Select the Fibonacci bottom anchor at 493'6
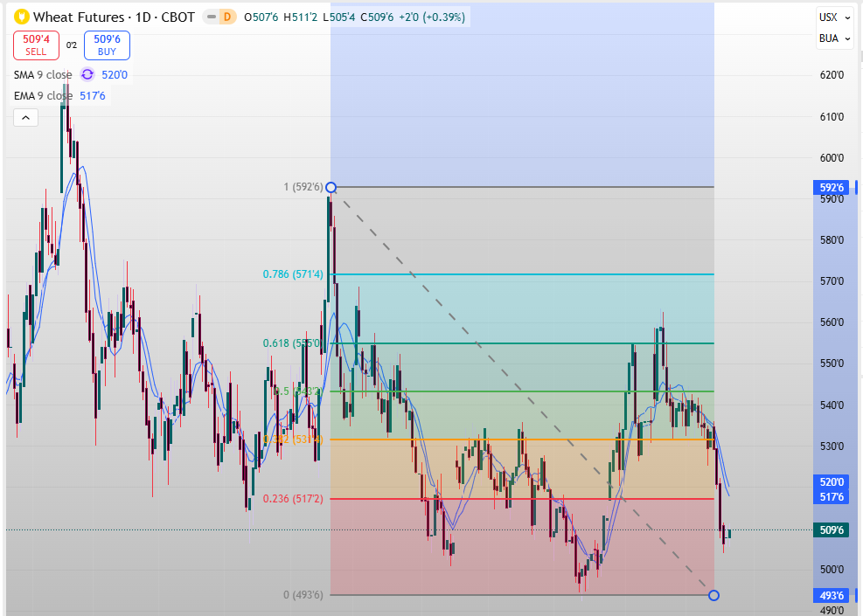The image size is (863, 616). [713, 595]
